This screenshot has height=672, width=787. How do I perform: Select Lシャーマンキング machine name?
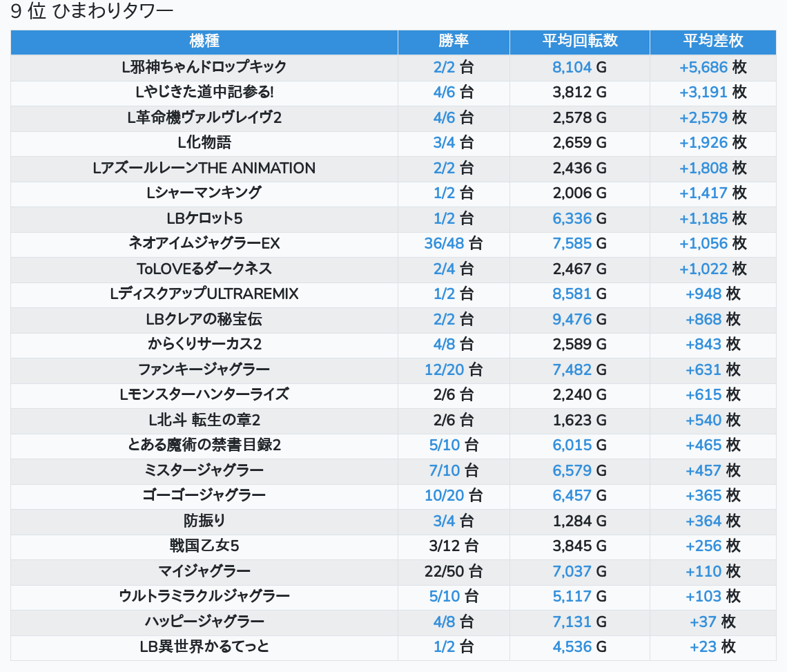point(204,193)
